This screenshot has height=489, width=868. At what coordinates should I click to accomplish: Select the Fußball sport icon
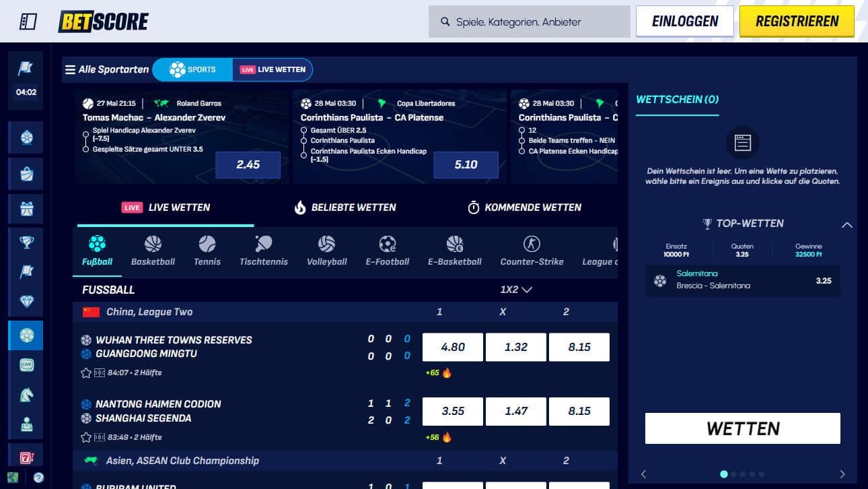[x=97, y=251]
